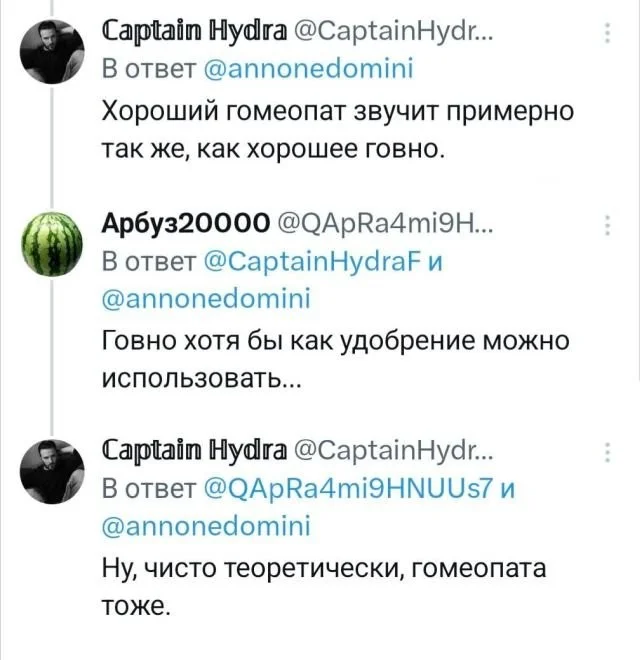Open the three-dot menu on the first tweet
The image size is (640, 660).
(609, 36)
